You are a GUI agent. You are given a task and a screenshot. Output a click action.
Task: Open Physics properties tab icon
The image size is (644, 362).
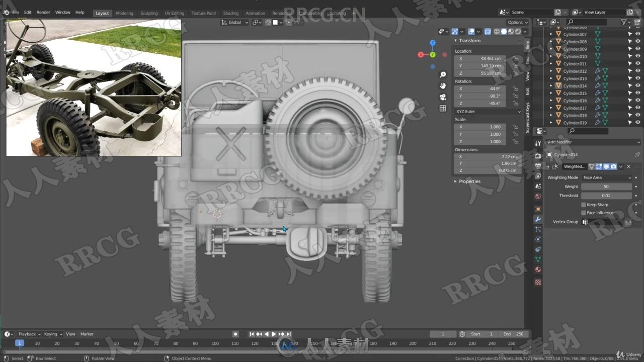(538, 239)
